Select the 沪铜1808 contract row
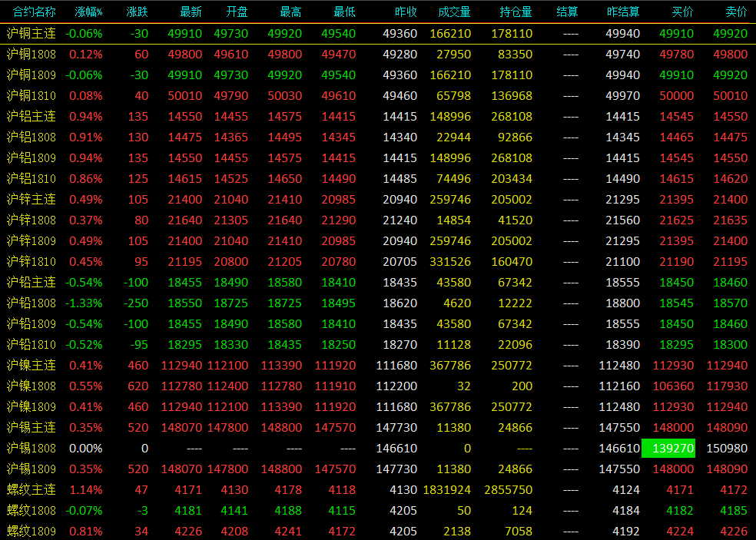The height and width of the screenshot is (540, 756). [378, 54]
